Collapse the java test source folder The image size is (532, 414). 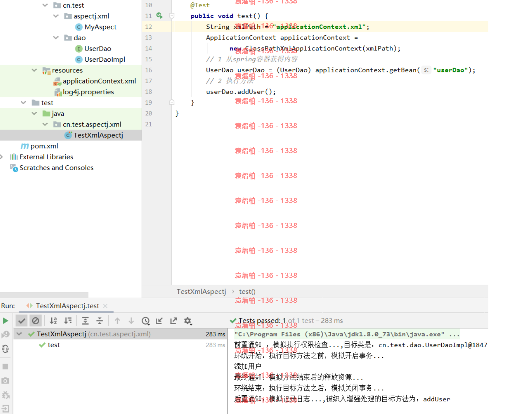click(x=34, y=114)
